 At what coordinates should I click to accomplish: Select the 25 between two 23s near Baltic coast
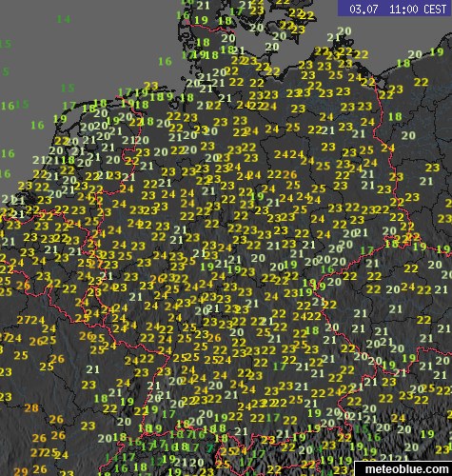(x=336, y=75)
